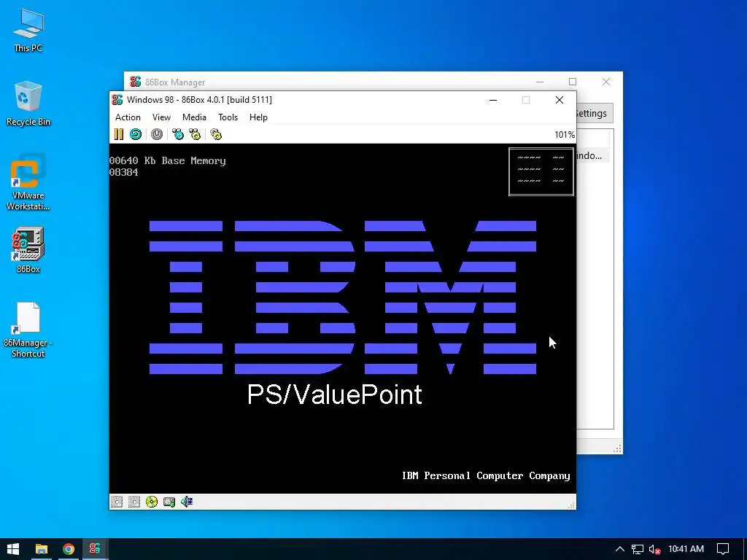Minimize the 86Box Manager window

539,82
